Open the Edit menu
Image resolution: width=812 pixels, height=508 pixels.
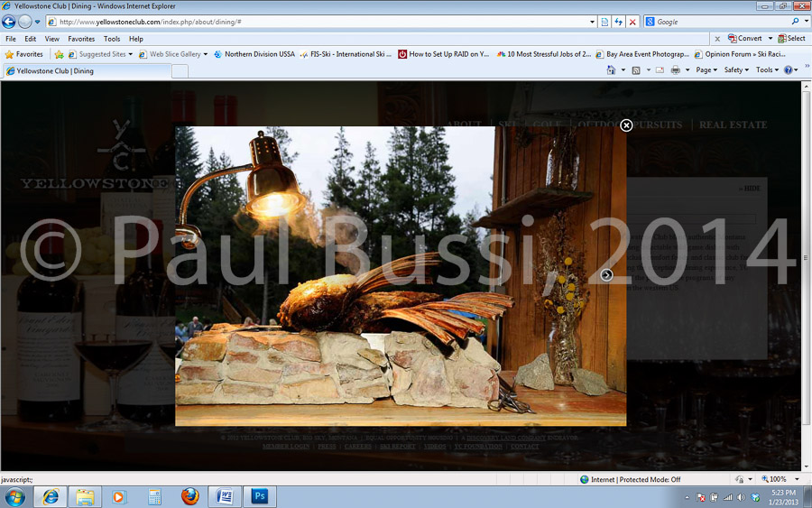30,39
